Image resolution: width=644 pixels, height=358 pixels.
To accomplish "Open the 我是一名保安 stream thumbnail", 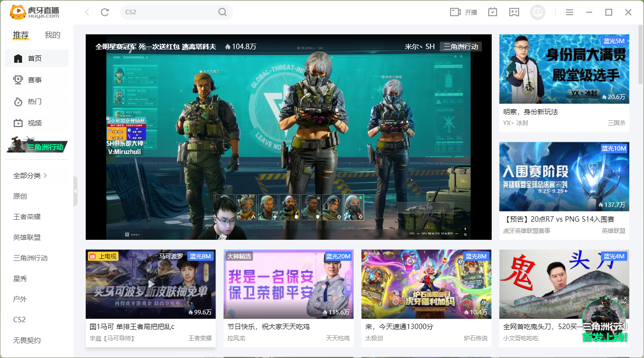I will coord(288,284).
